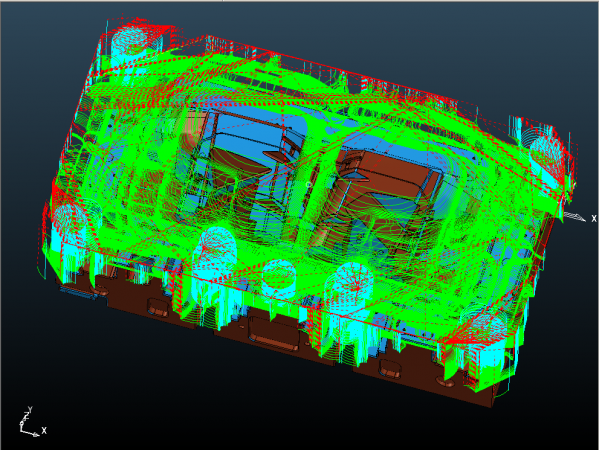This screenshot has height=450, width=599.
Task: Select the Y label of the corner triad
Action: (x=30, y=409)
